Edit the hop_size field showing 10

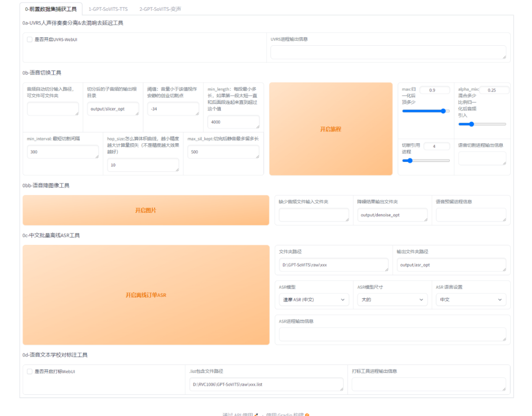143,165
